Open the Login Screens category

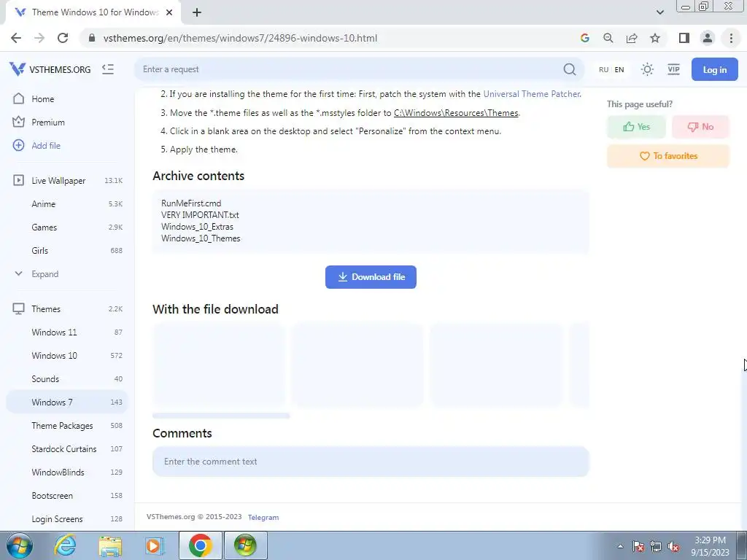click(67, 518)
